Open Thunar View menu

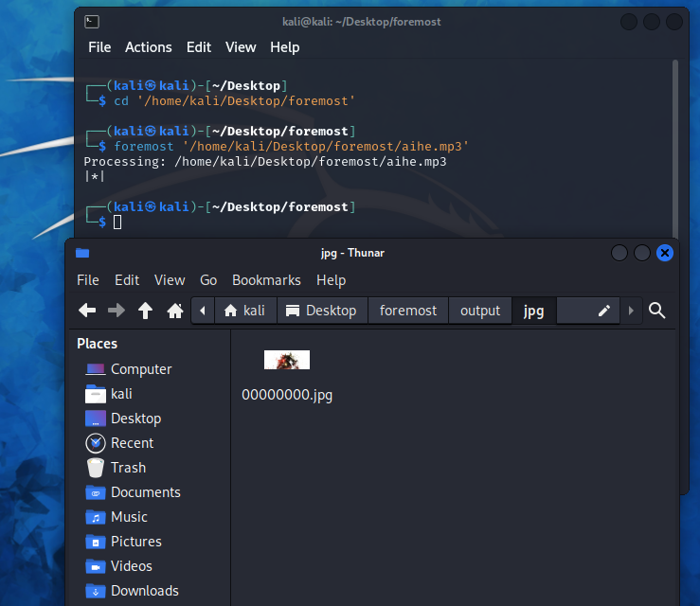(170, 280)
